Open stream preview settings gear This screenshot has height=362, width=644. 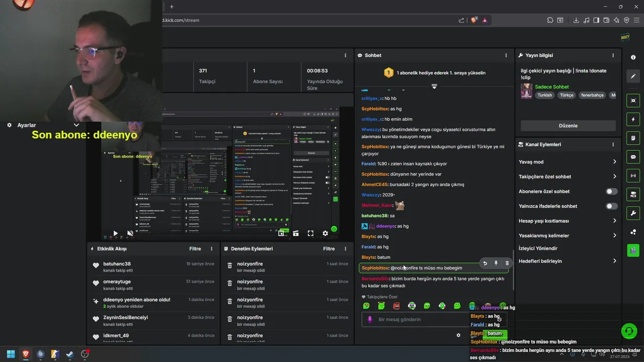tap(325, 233)
